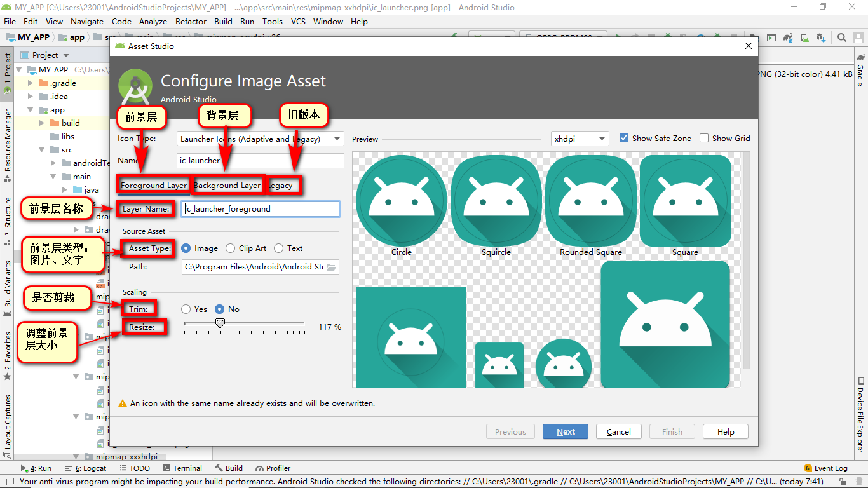Viewport: 868px width, 488px height.
Task: Open the 6: Logcat tool window
Action: pos(86,468)
